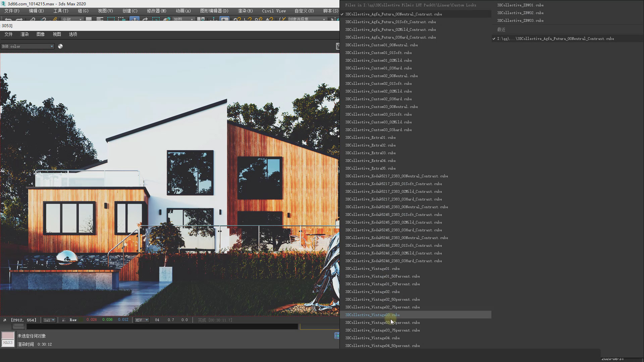Click the link objects toolbar icon
The image size is (644, 362).
tap(32, 20)
